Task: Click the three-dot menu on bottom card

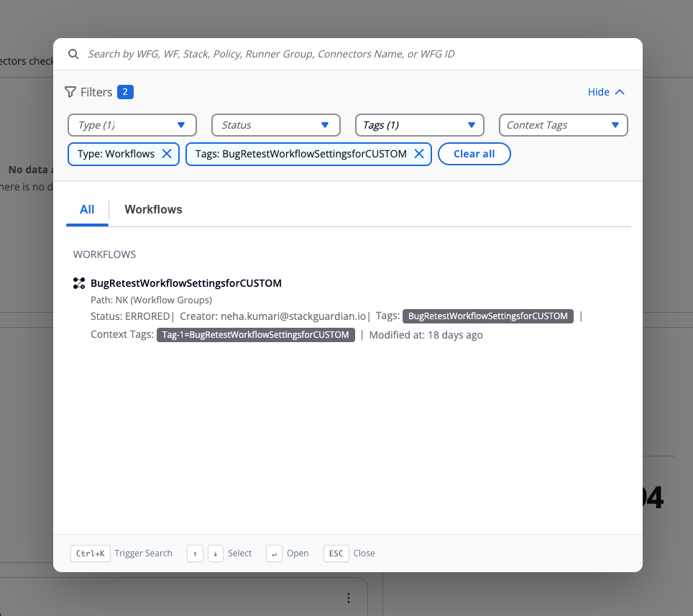Action: (349, 598)
